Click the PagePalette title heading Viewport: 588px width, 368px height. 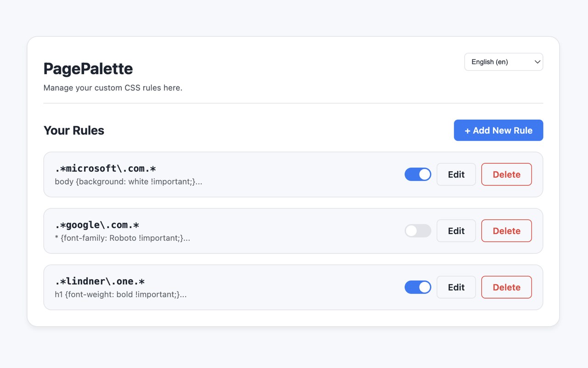[x=88, y=69]
